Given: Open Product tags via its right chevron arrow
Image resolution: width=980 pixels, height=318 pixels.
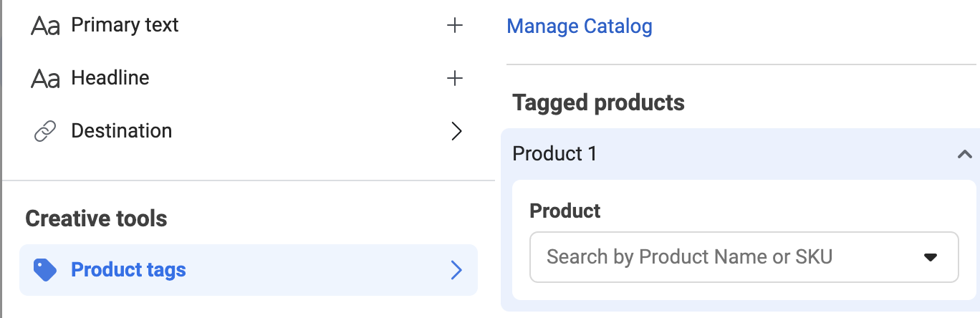Looking at the screenshot, I should coord(456,270).
